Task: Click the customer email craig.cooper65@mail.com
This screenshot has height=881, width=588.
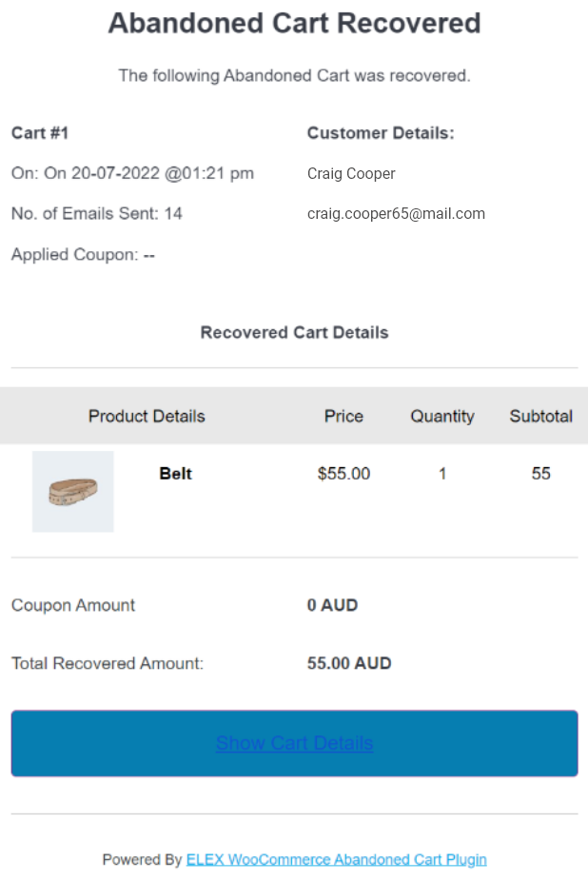Action: coord(396,214)
